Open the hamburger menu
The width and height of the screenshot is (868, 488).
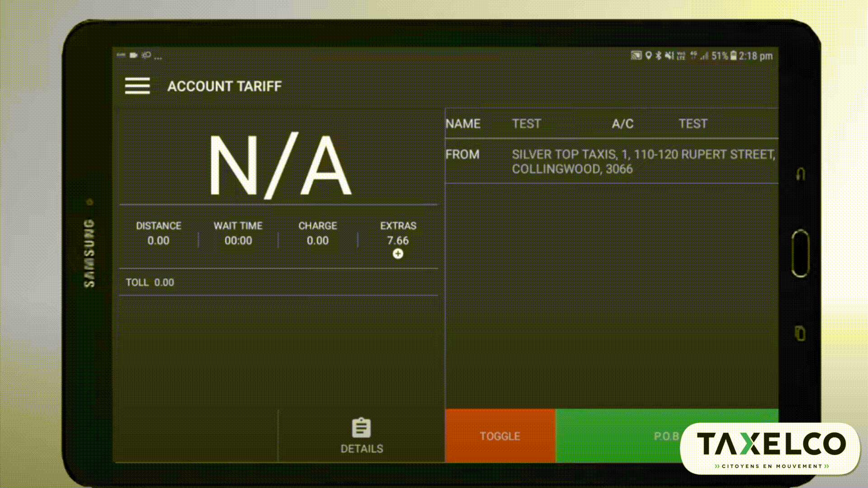point(137,86)
